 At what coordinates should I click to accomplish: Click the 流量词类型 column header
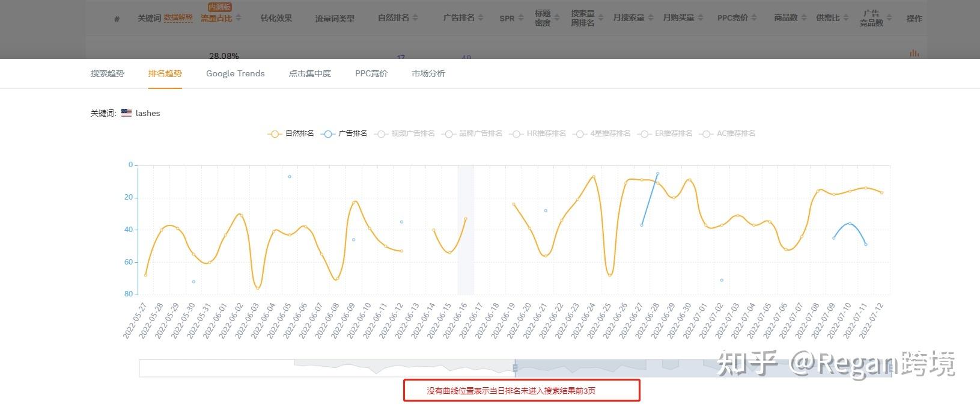point(335,19)
